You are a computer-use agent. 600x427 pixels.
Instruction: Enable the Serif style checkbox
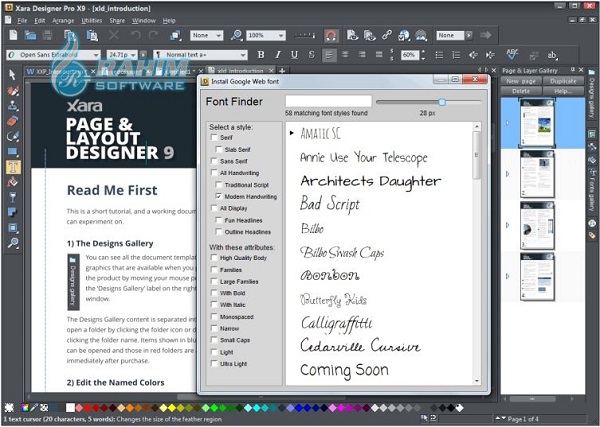[x=214, y=137]
